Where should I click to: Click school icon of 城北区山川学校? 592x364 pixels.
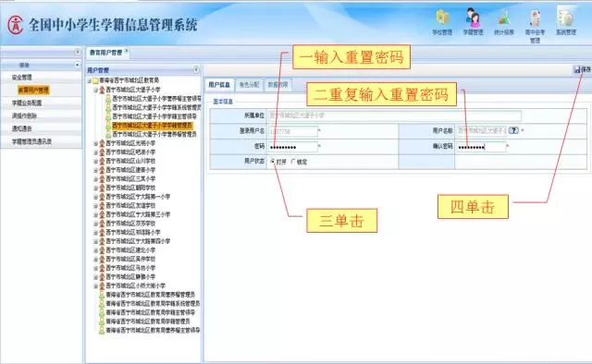click(x=102, y=161)
